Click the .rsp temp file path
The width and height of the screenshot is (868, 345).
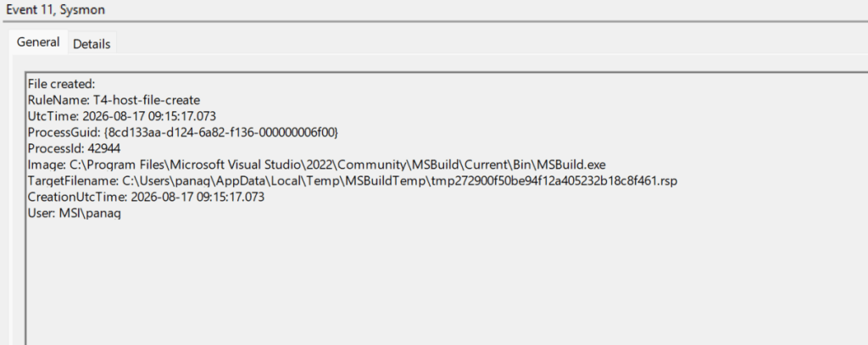(x=399, y=181)
